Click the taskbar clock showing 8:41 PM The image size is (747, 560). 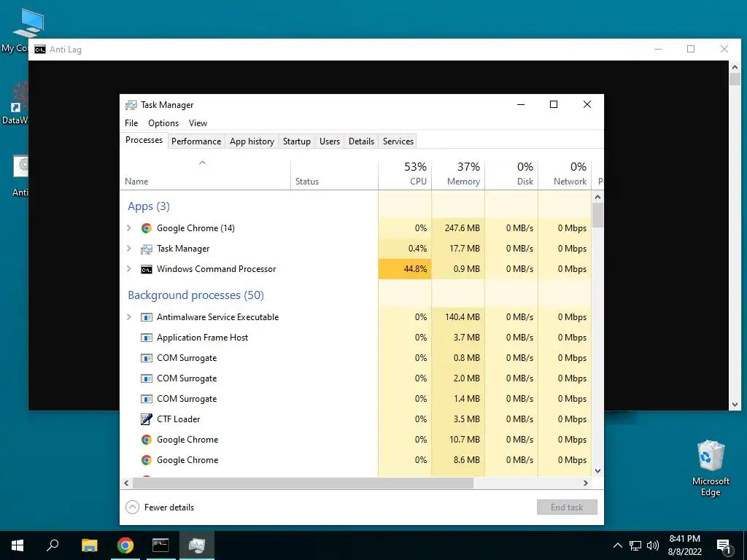684,545
